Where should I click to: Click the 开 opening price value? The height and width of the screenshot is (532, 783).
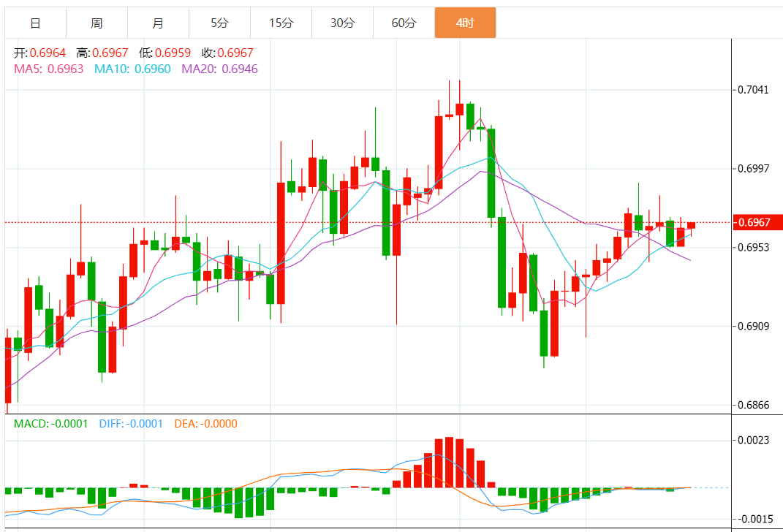pos(48,53)
